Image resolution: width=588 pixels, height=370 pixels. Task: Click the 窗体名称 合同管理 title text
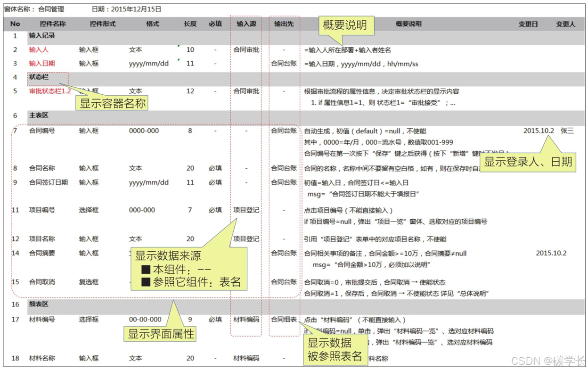tap(34, 9)
